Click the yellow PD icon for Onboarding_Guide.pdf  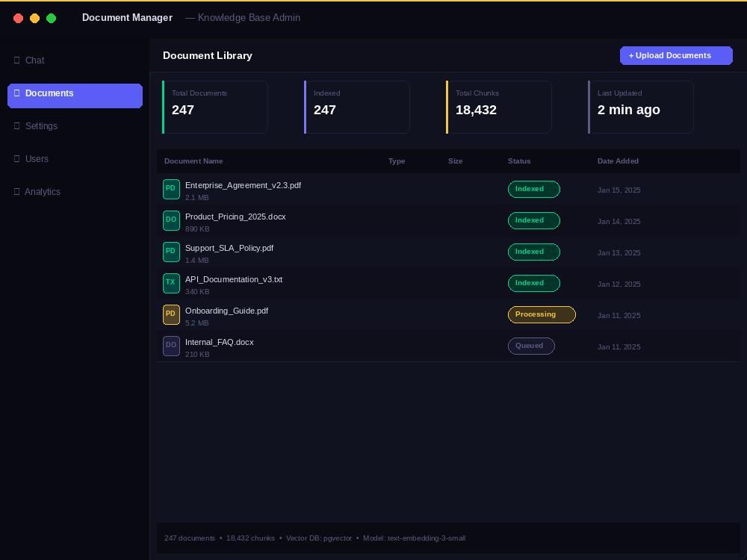[x=171, y=315]
